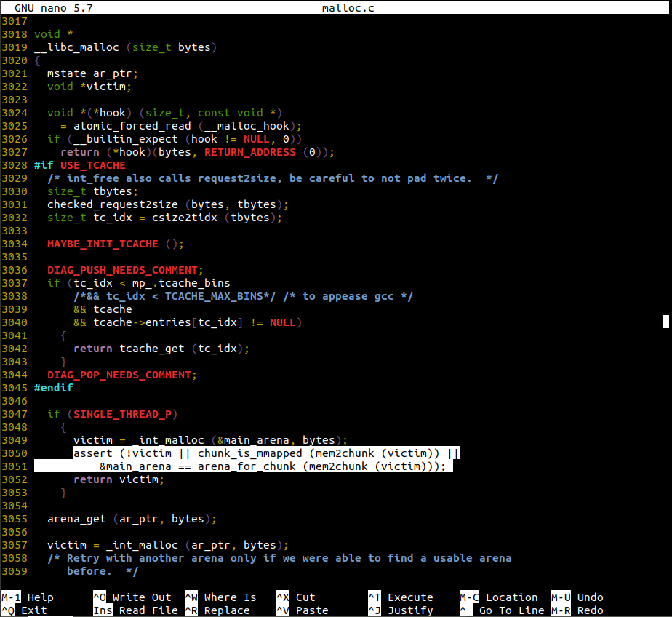The height and width of the screenshot is (617, 672).
Task: Click the ^Q Exit shortcut
Action: (24, 610)
